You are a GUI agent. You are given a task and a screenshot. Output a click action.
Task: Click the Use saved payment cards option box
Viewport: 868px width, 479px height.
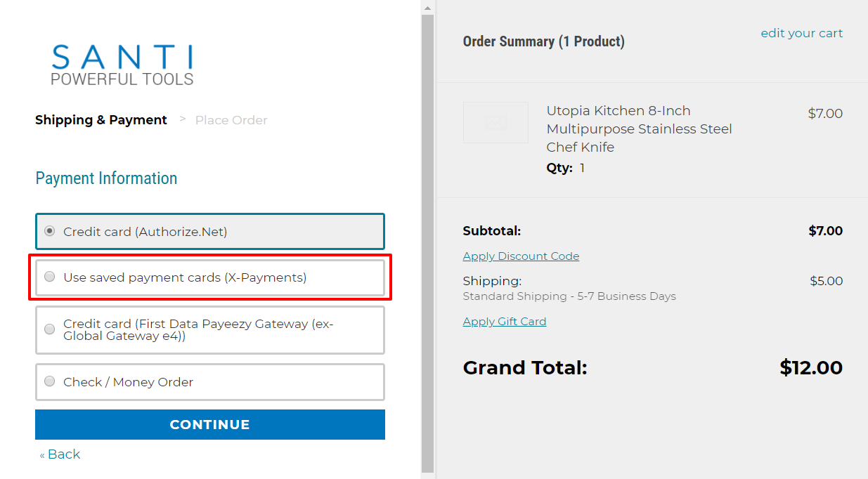pos(210,277)
